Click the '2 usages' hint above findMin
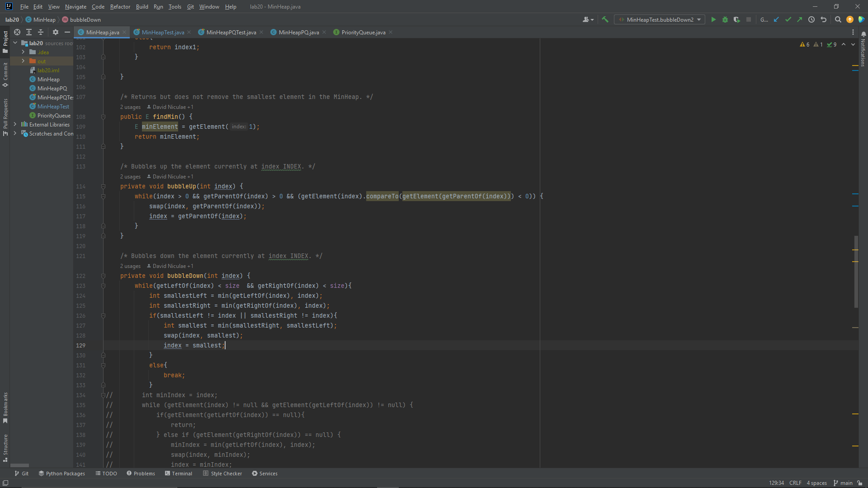This screenshot has height=488, width=868. click(130, 107)
